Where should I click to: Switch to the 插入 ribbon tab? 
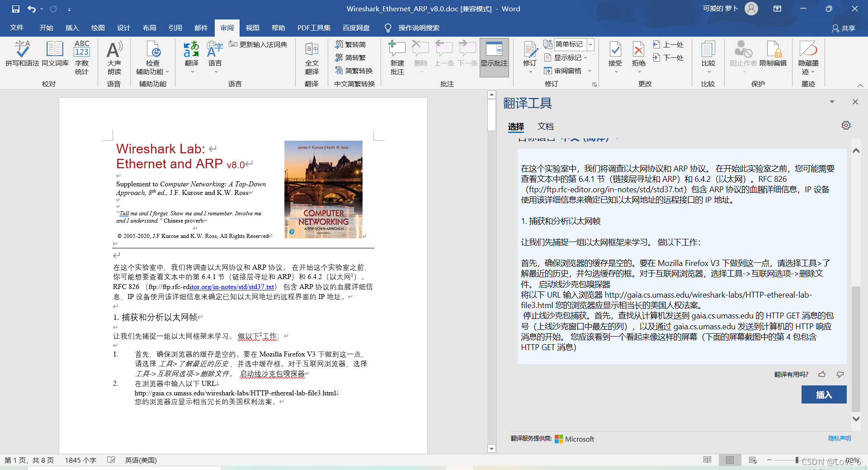click(72, 28)
